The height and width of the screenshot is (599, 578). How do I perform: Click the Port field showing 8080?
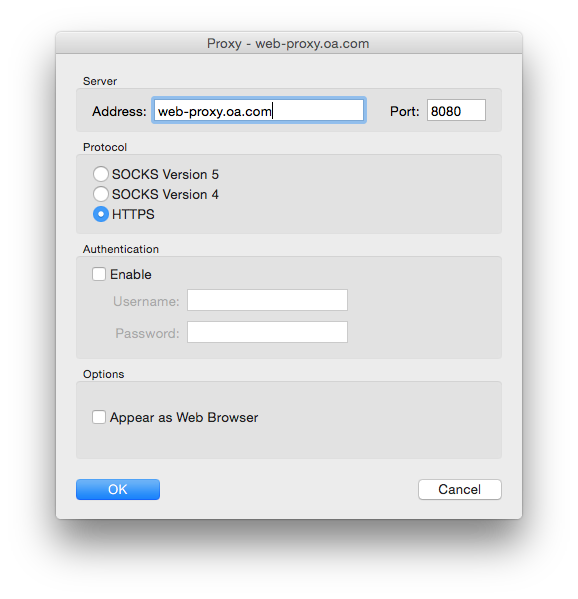coord(456,110)
